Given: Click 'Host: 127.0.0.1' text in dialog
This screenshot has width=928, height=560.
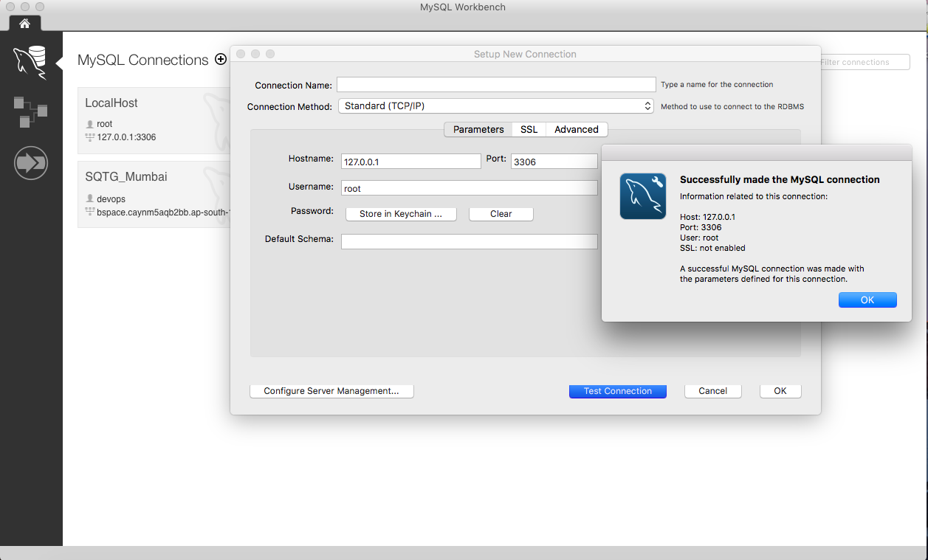Looking at the screenshot, I should click(x=707, y=217).
